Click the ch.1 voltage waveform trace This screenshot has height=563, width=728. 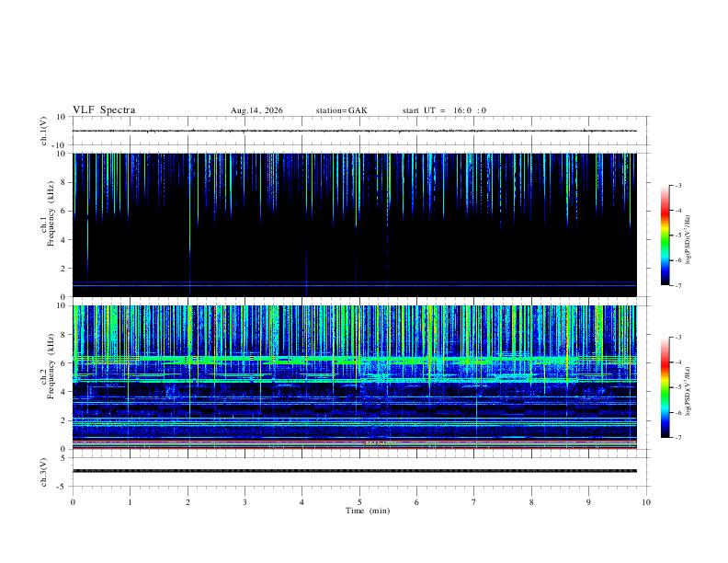point(355,131)
